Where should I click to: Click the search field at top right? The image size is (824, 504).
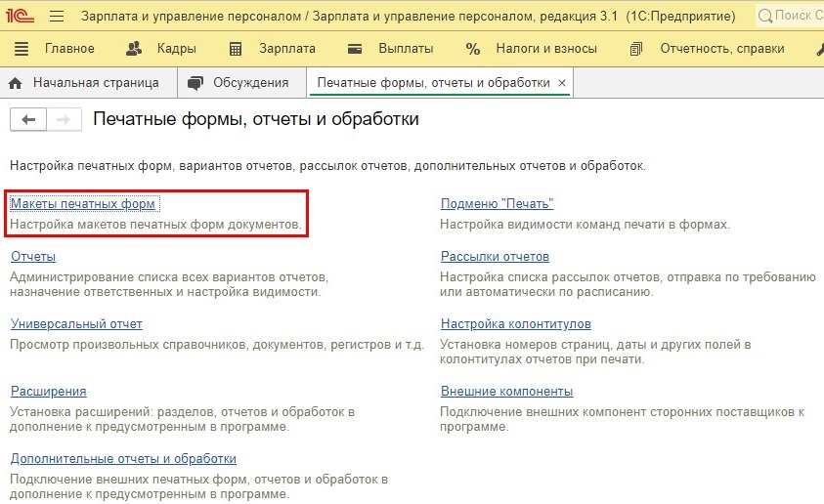point(790,16)
